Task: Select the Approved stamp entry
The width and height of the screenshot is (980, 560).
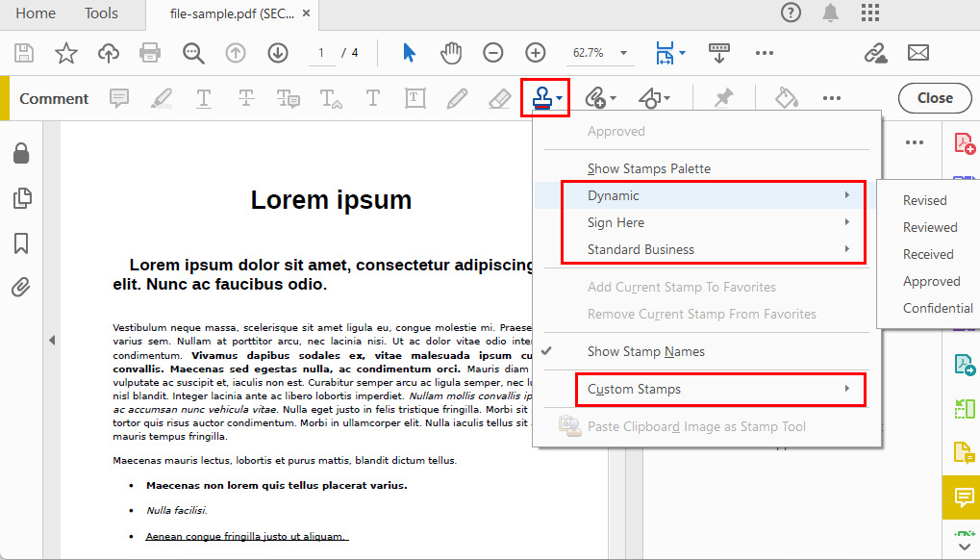Action: click(616, 131)
